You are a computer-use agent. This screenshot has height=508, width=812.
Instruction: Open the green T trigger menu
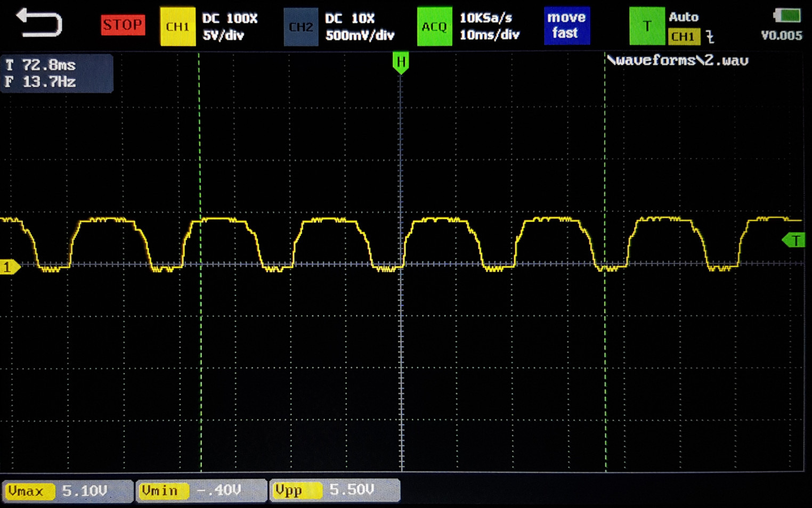coord(647,26)
